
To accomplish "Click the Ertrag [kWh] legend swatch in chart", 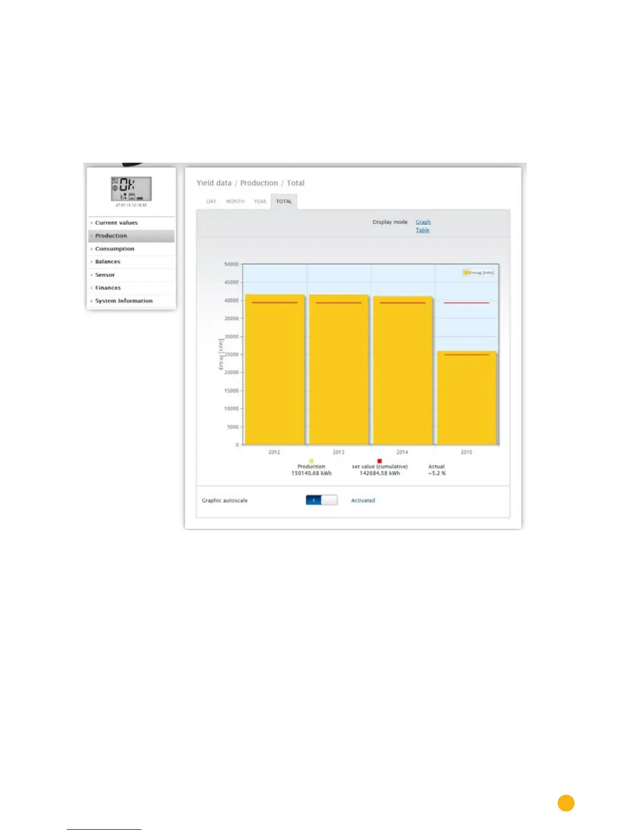I will point(466,273).
